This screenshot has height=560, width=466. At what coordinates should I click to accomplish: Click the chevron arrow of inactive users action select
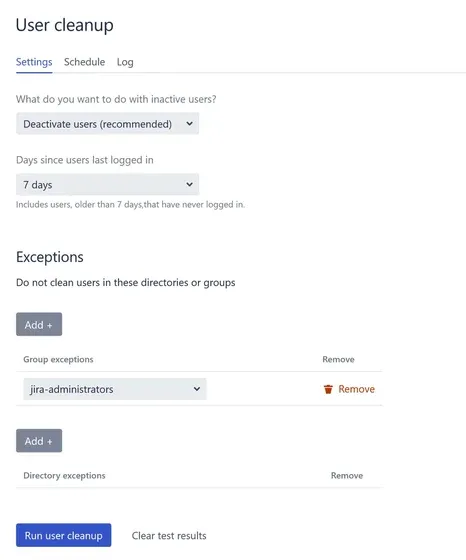pos(189,124)
